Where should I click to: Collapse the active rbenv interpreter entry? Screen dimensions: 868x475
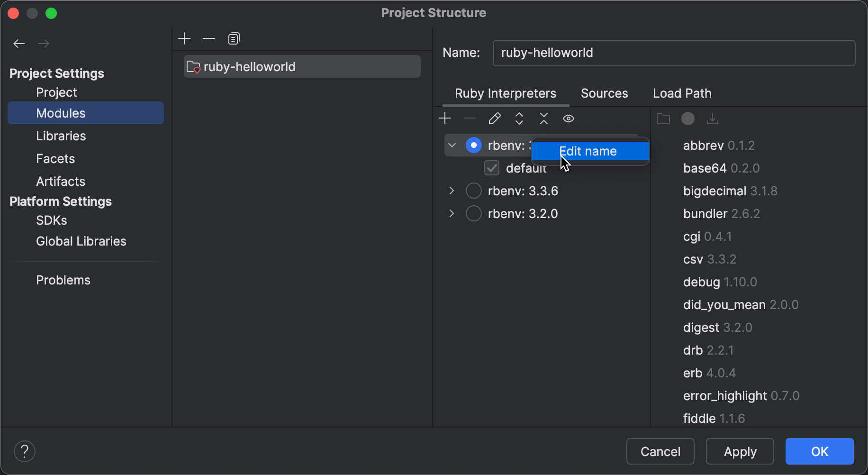452,145
